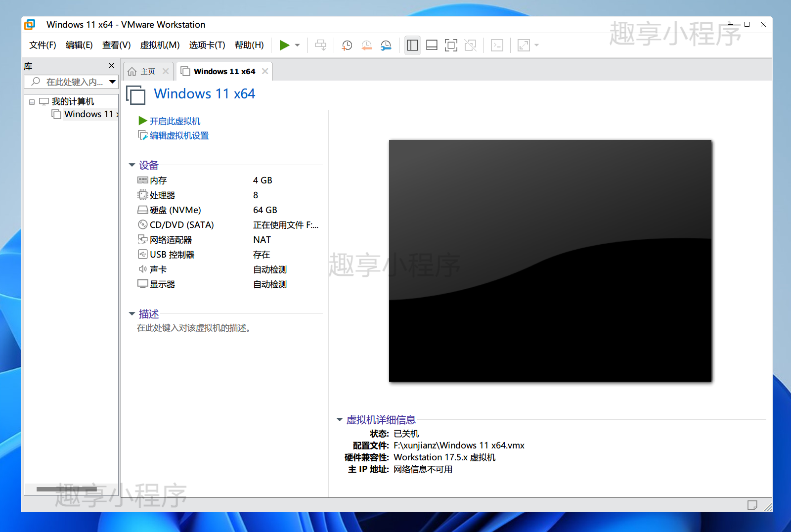
Task: Click the large VM icon beside the title
Action: (136, 95)
